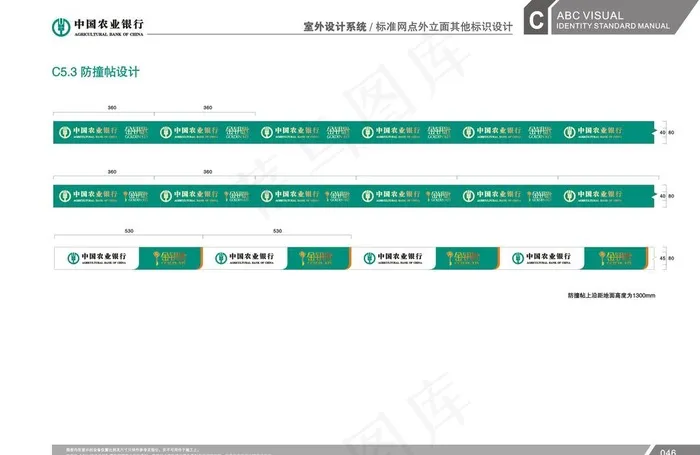The image size is (700, 455).
Task: Click the 'IDENTITY STANDARD MANUAL' text
Action: click(613, 26)
